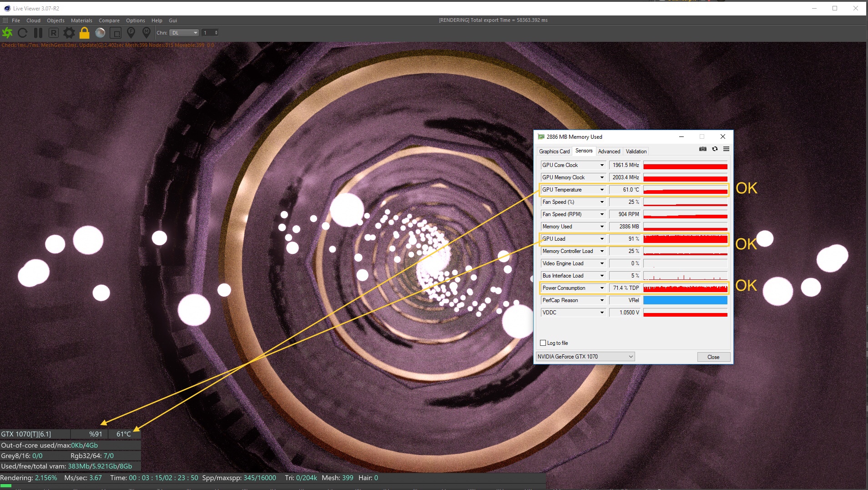This screenshot has width=868, height=490.
Task: Expand the VDDC sensor dropdown
Action: point(602,313)
